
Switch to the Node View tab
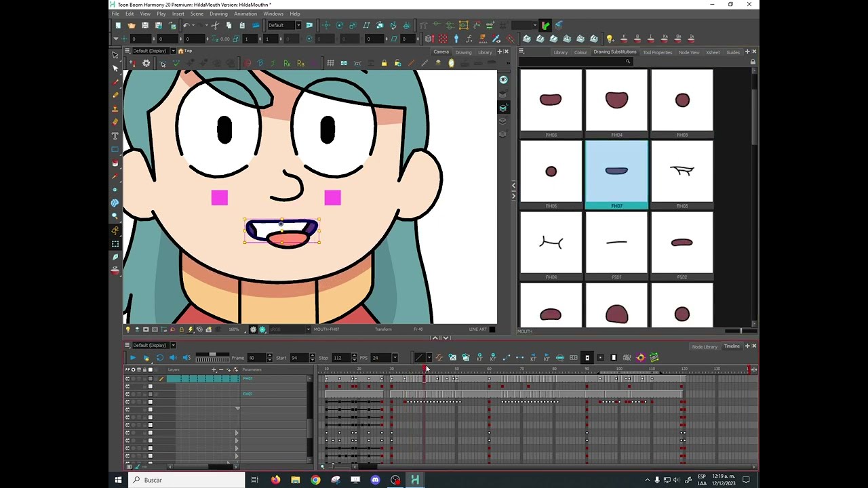(689, 52)
